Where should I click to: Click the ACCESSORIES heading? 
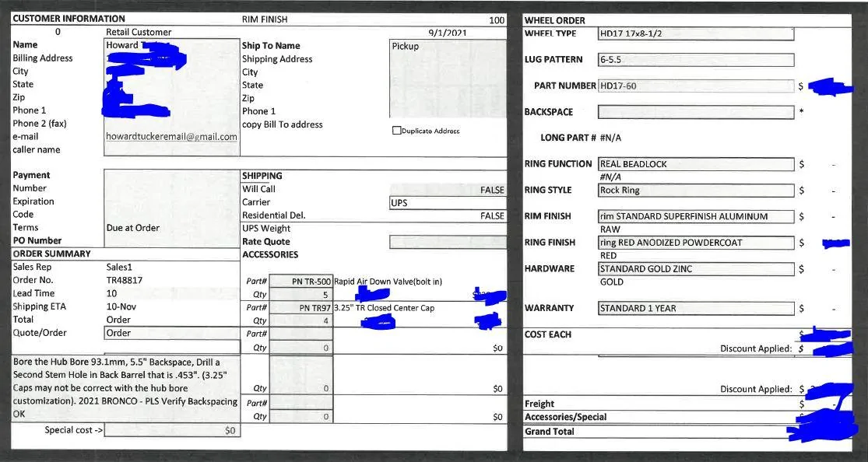click(270, 254)
